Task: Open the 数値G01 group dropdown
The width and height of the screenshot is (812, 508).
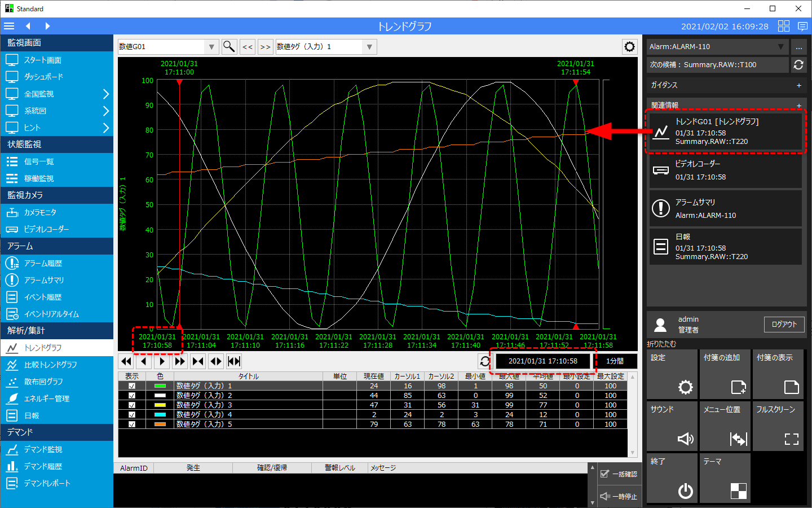Action: pyautogui.click(x=211, y=47)
